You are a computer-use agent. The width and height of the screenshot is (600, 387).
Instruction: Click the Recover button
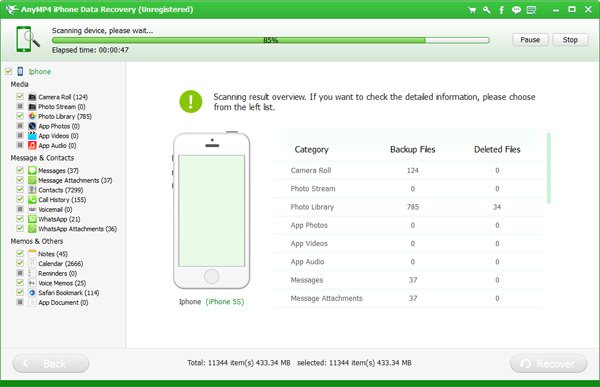coord(549,363)
